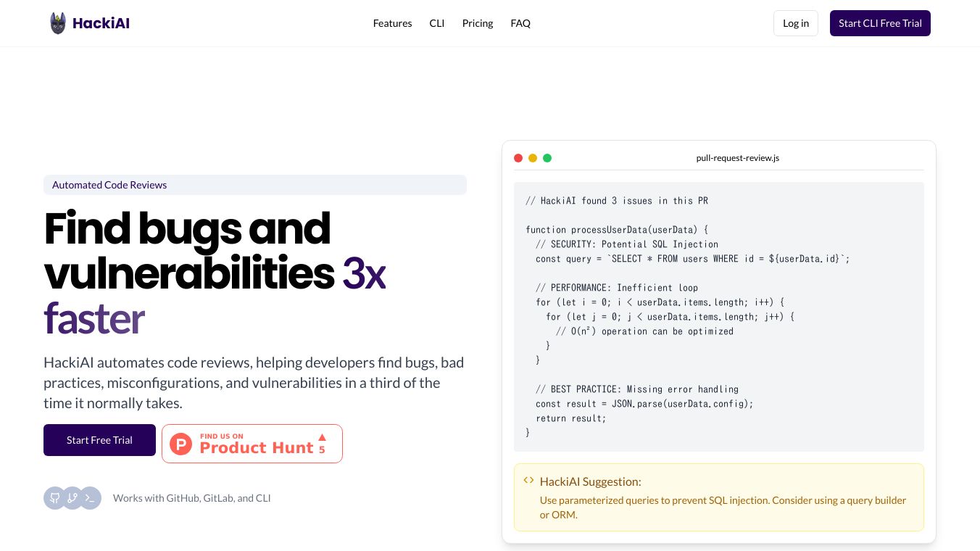Image resolution: width=980 pixels, height=551 pixels.
Task: Click the GitLab branch icon
Action: [x=72, y=498]
